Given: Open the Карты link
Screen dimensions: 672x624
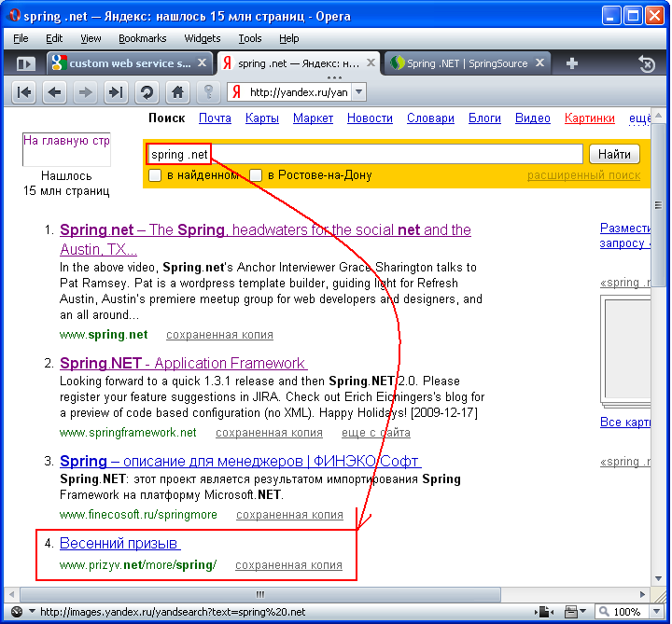Looking at the screenshot, I should pyautogui.click(x=262, y=118).
